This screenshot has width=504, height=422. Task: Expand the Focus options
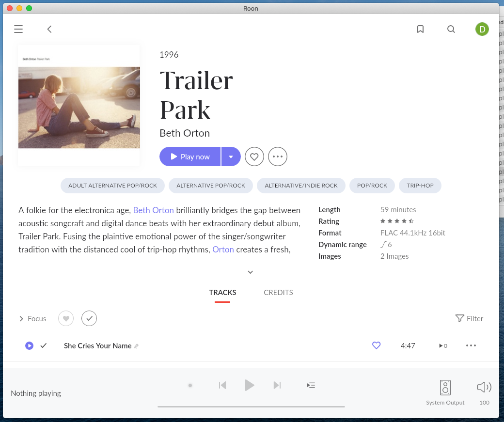tap(32, 318)
